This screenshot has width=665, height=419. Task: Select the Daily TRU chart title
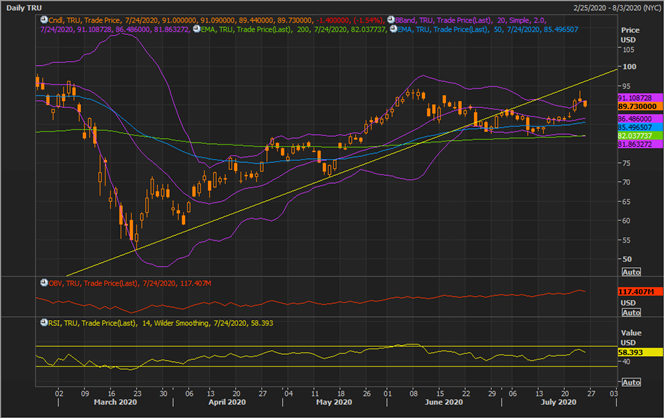click(24, 8)
